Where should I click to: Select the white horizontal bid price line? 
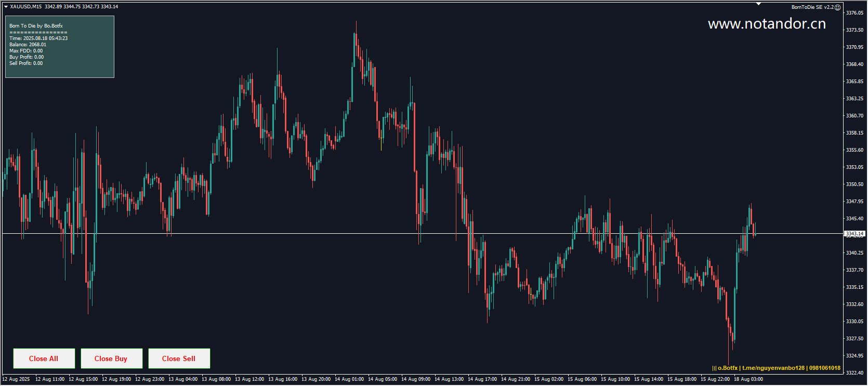pyautogui.click(x=422, y=234)
